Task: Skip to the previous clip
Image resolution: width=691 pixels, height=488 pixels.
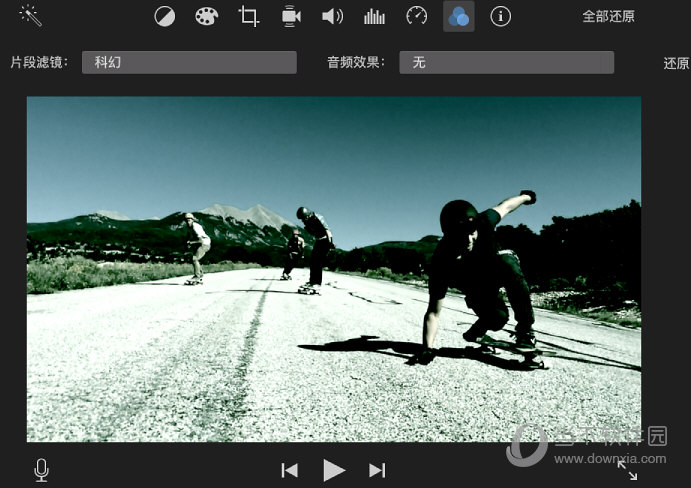Action: 289,470
